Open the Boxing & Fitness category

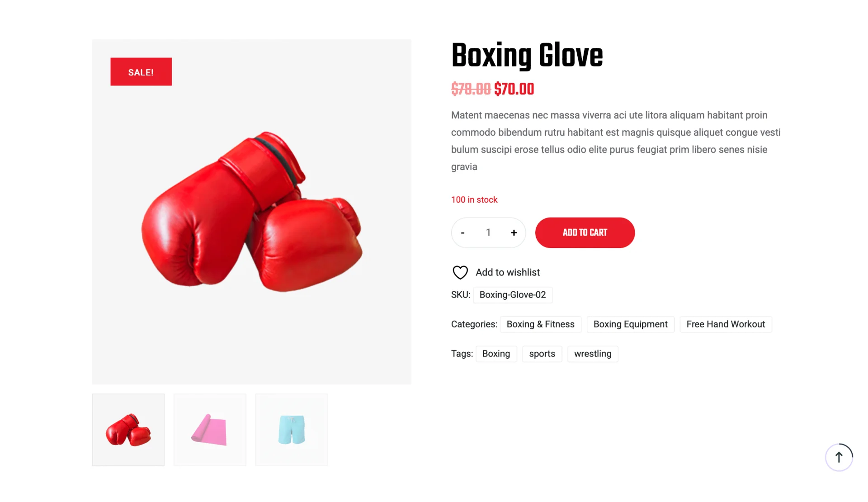click(x=540, y=324)
